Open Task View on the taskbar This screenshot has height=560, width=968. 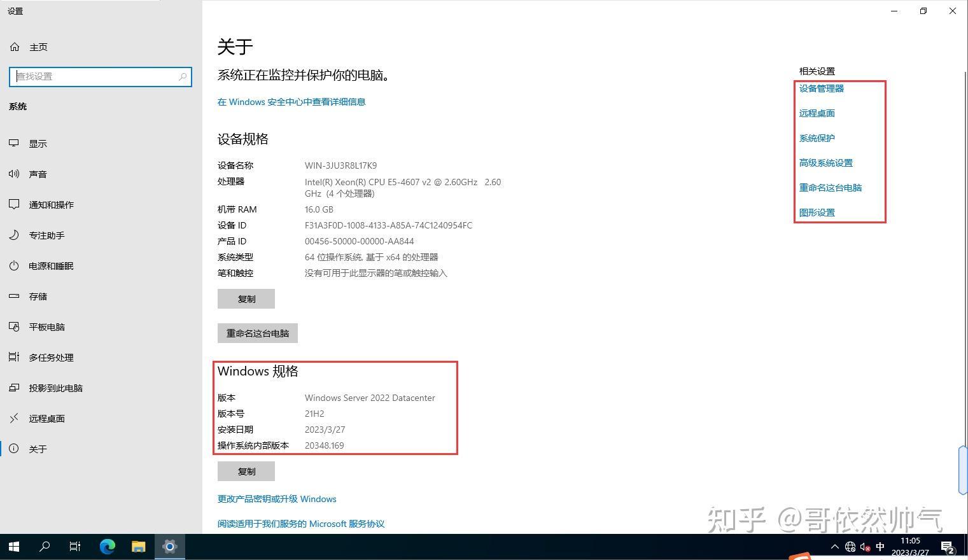(75, 547)
